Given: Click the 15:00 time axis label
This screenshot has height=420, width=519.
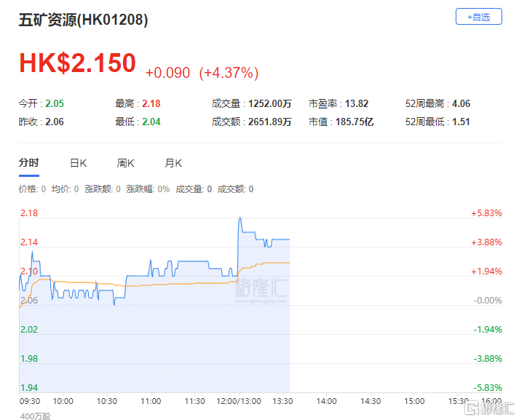Looking at the screenshot, I should click(414, 401).
